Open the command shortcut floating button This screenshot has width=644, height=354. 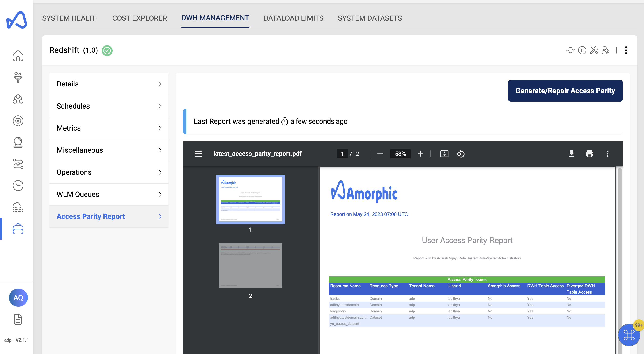(x=629, y=335)
